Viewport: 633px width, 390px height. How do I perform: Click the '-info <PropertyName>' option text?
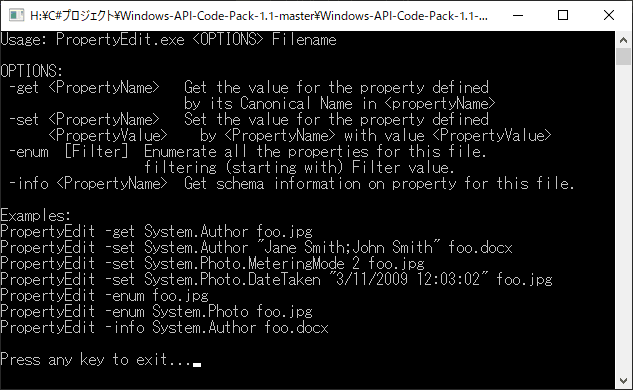(x=88, y=184)
